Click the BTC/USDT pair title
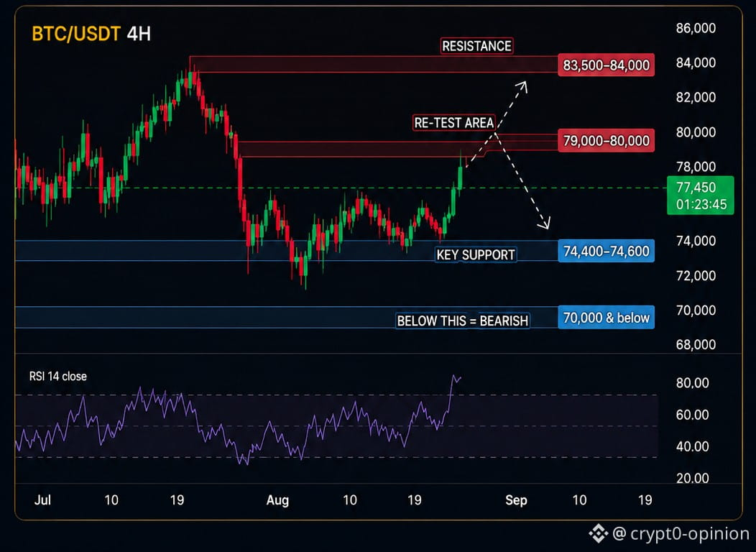 [76, 34]
